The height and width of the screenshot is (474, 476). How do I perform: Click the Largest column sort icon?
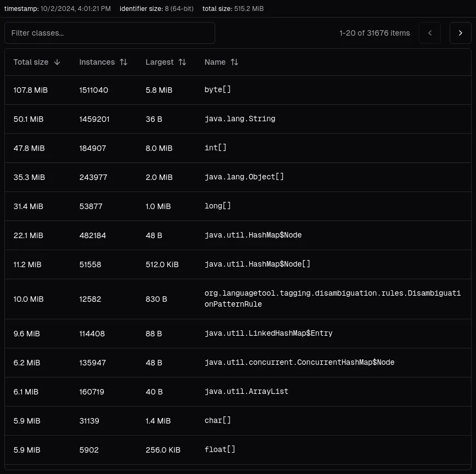(x=182, y=63)
